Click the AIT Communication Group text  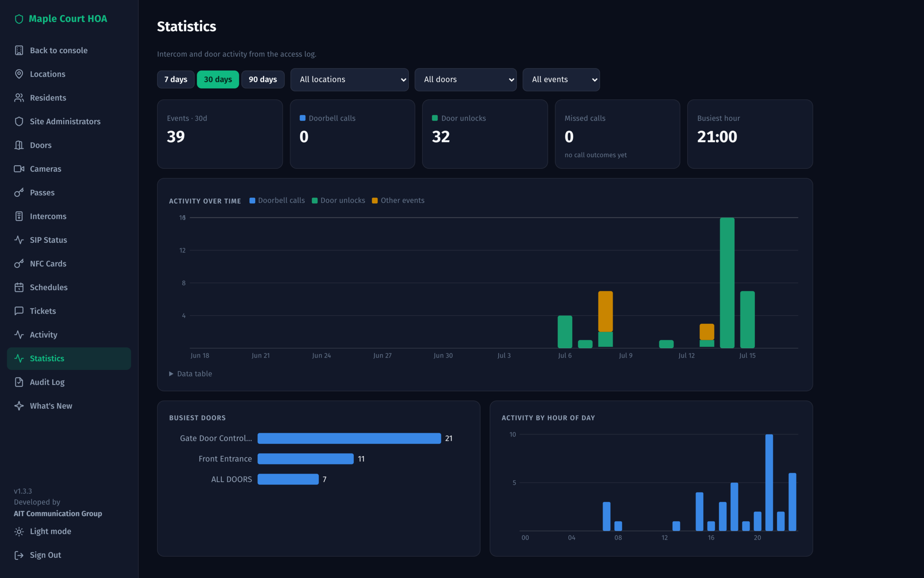click(58, 514)
